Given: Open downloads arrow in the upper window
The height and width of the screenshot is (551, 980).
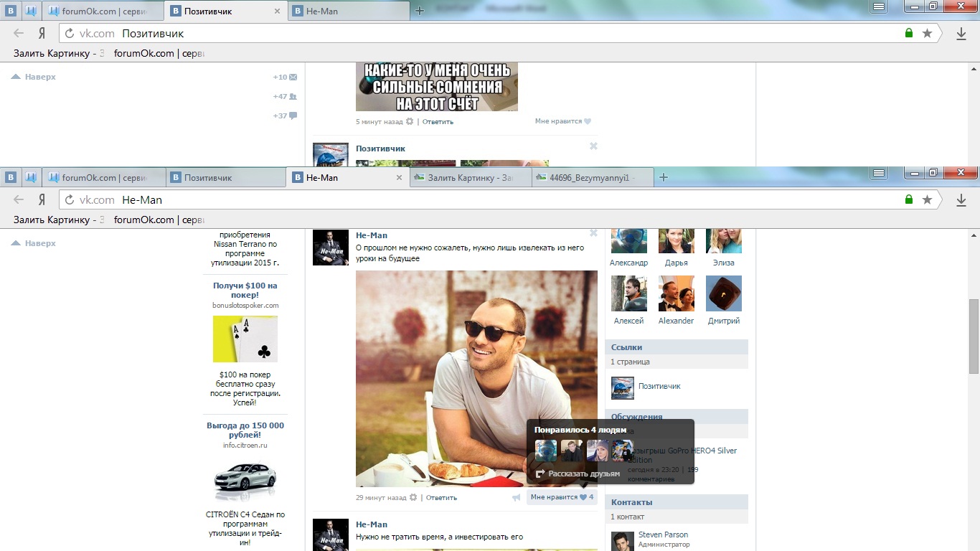Looking at the screenshot, I should click(x=961, y=34).
